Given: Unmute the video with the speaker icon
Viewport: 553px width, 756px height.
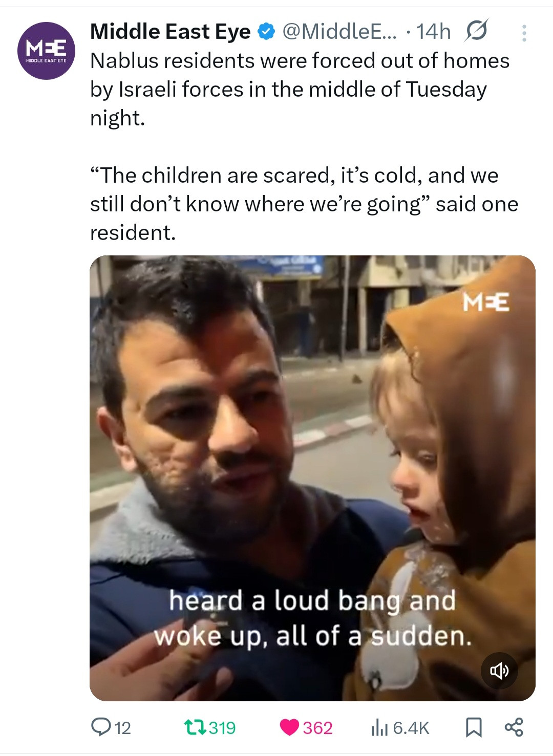Looking at the screenshot, I should tap(499, 670).
